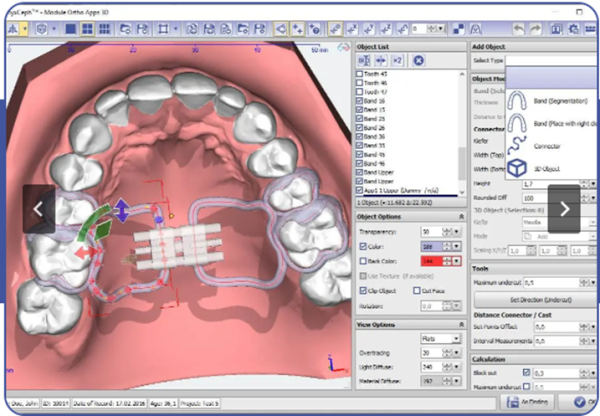This screenshot has height=416, width=600.
Task: Select the nine-pane grid layout icon
Action: pos(104,29)
